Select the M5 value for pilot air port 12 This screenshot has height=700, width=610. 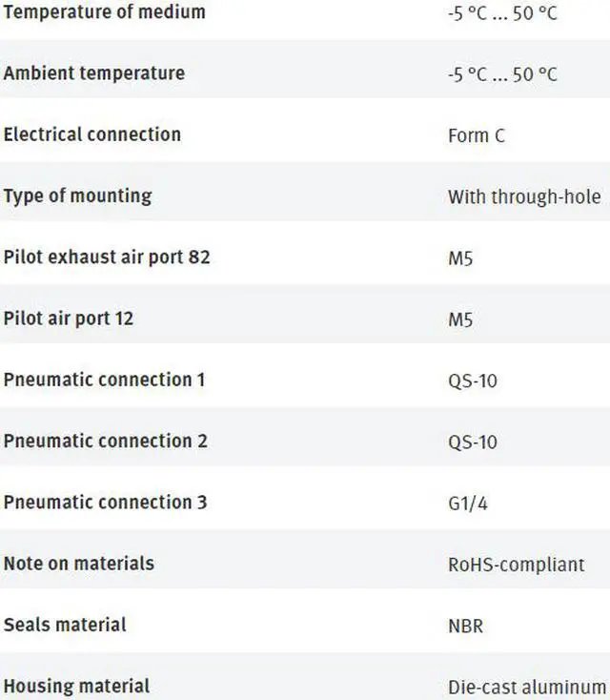click(x=460, y=320)
